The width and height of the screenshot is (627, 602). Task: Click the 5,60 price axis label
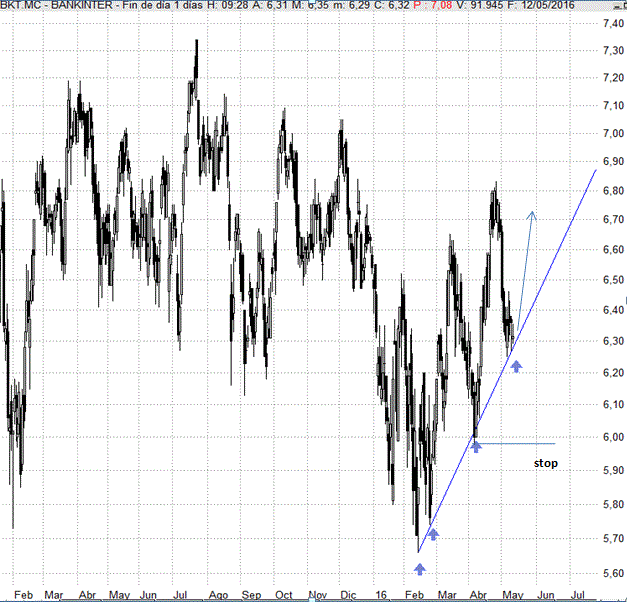[x=613, y=573]
